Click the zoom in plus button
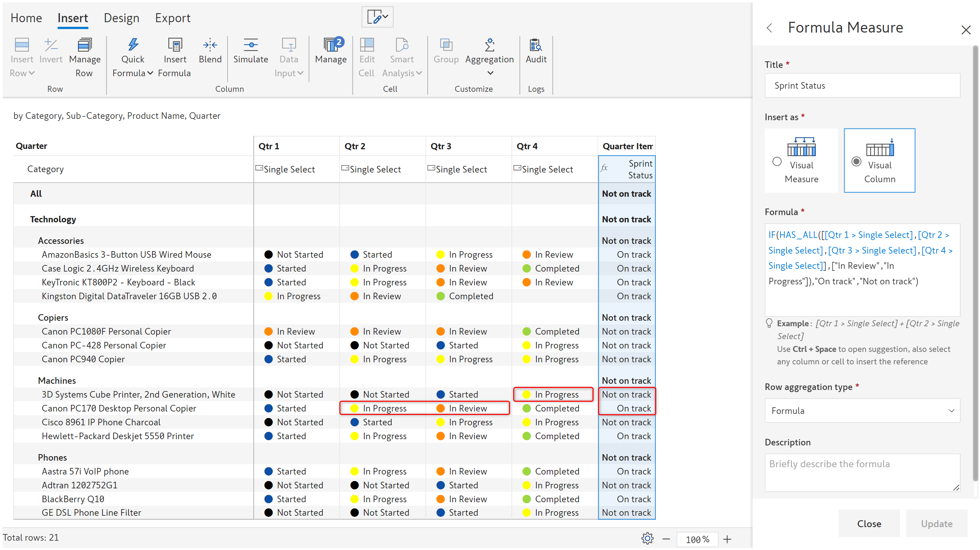The height and width of the screenshot is (550, 980). (x=727, y=539)
